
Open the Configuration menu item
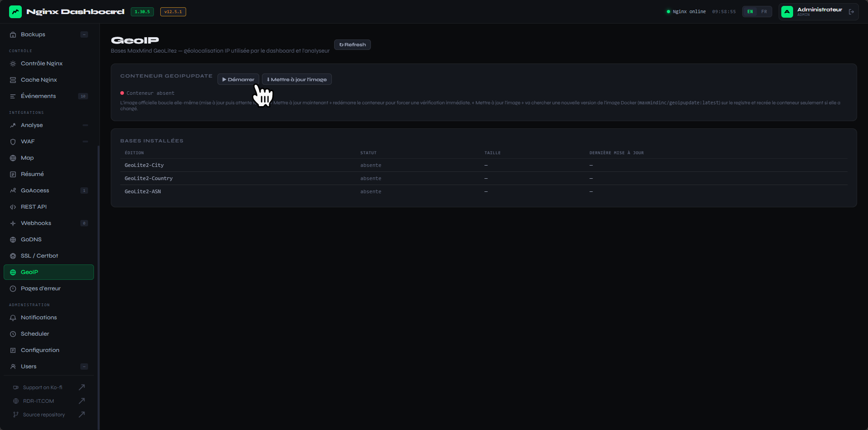coord(49,350)
